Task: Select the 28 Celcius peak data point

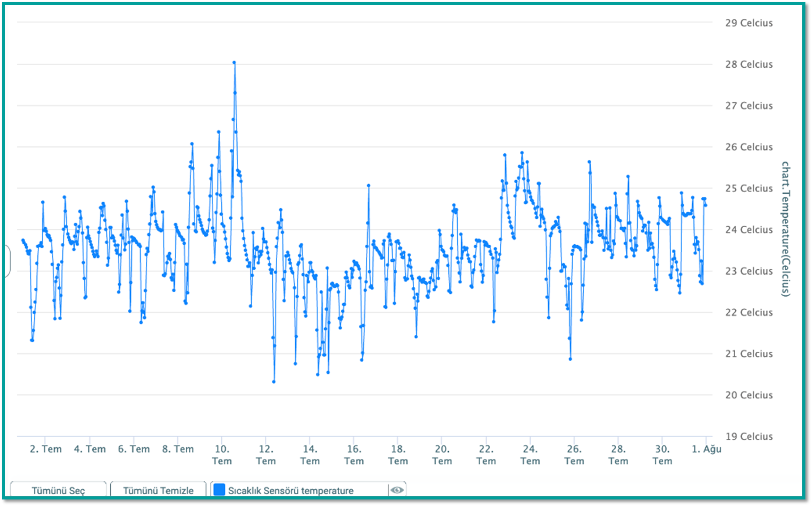Action: click(x=234, y=62)
